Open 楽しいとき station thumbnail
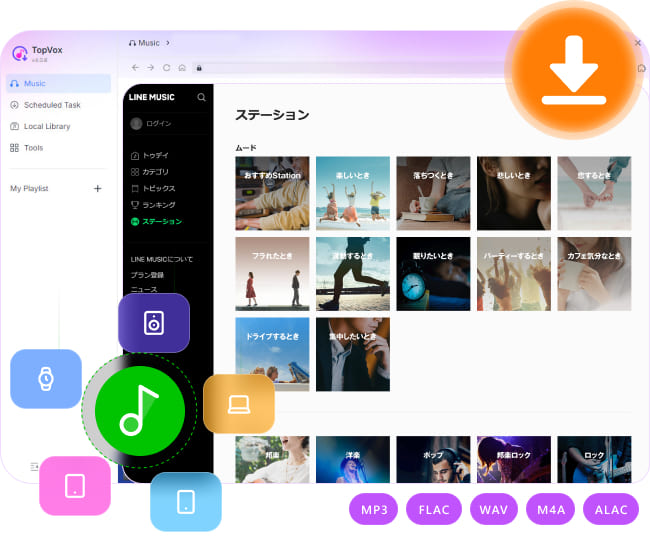This screenshot has width=650, height=540. [x=353, y=193]
